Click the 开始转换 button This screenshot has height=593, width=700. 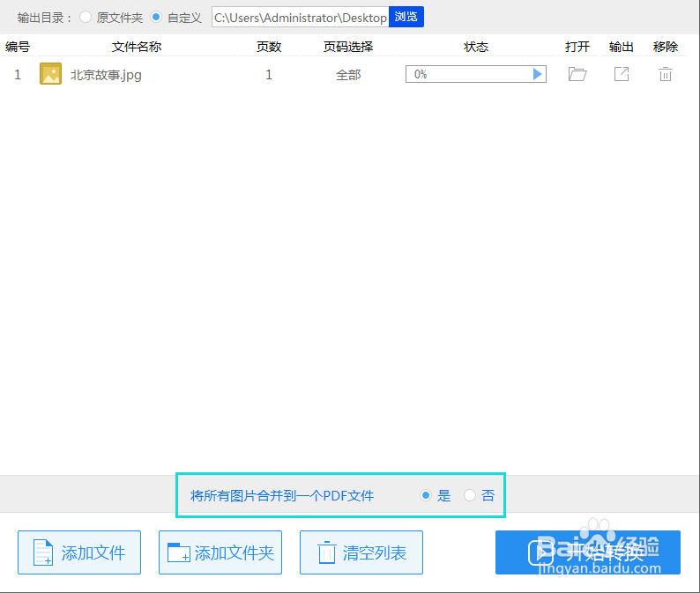click(588, 552)
